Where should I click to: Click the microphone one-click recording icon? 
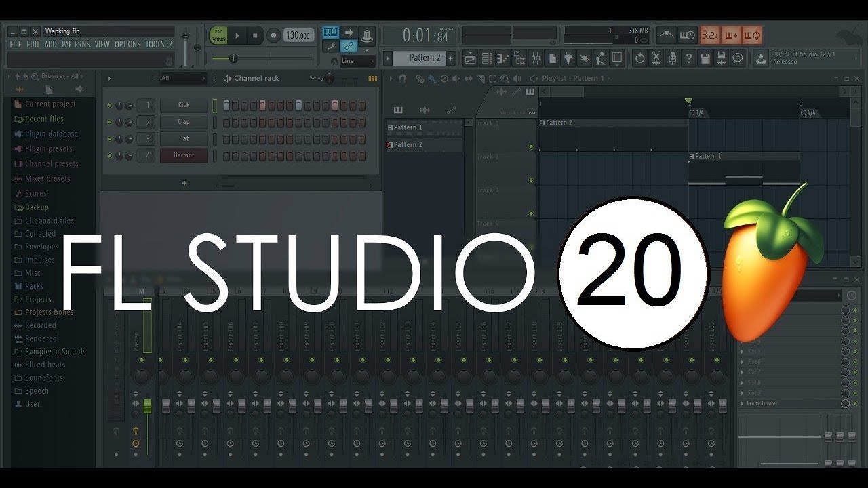point(673,58)
